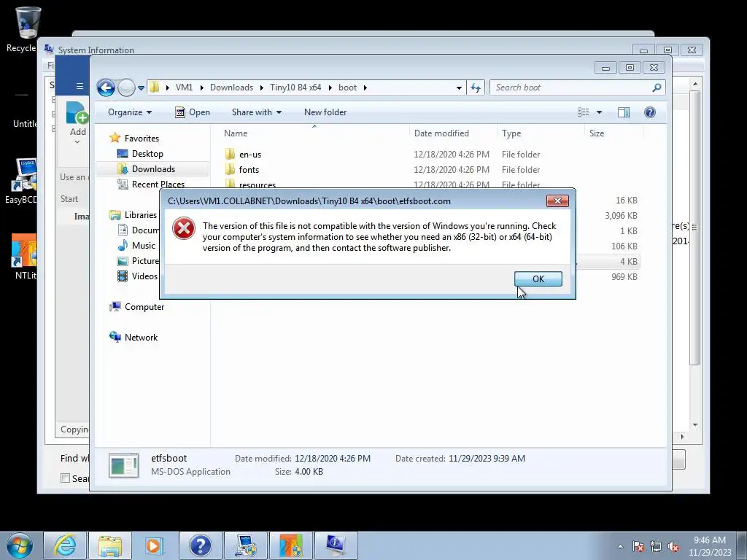Image resolution: width=747 pixels, height=560 pixels.
Task: Select VM1 in the breadcrumb path
Action: click(x=184, y=87)
